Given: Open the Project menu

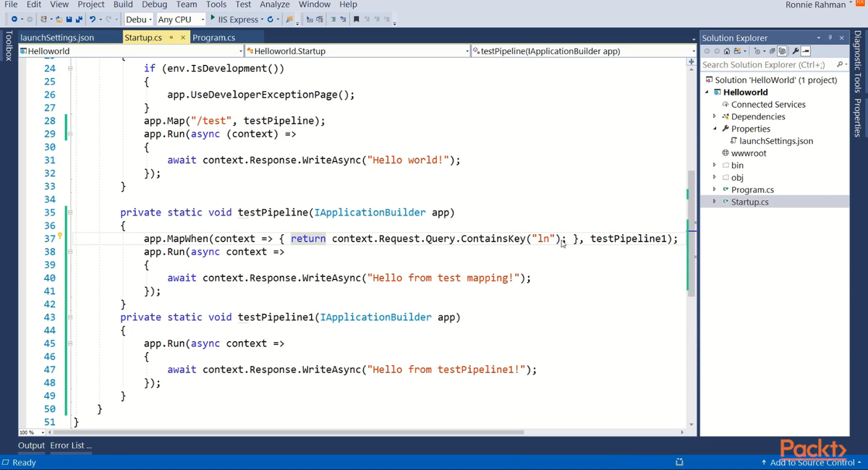Looking at the screenshot, I should point(91,4).
